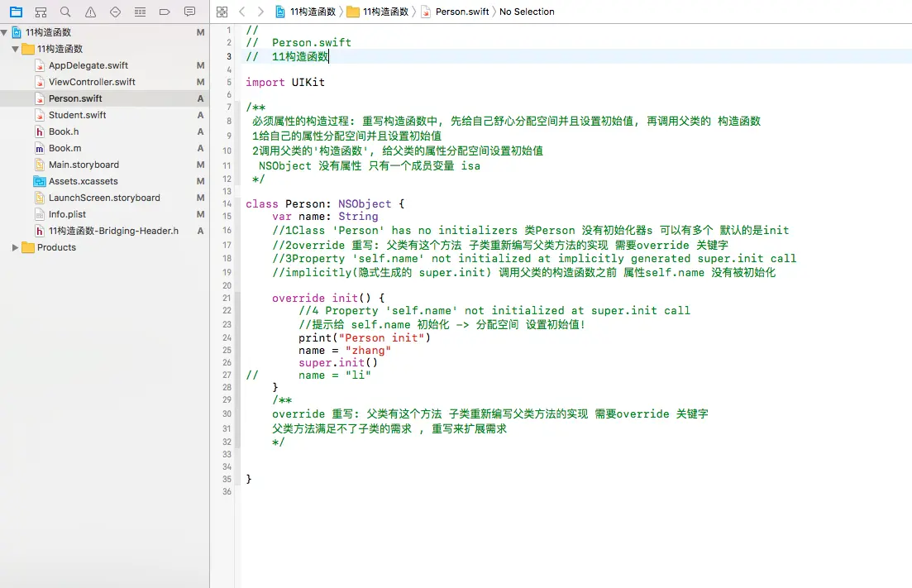Click the Info.plist file icon
This screenshot has width=912, height=588.
(40, 214)
